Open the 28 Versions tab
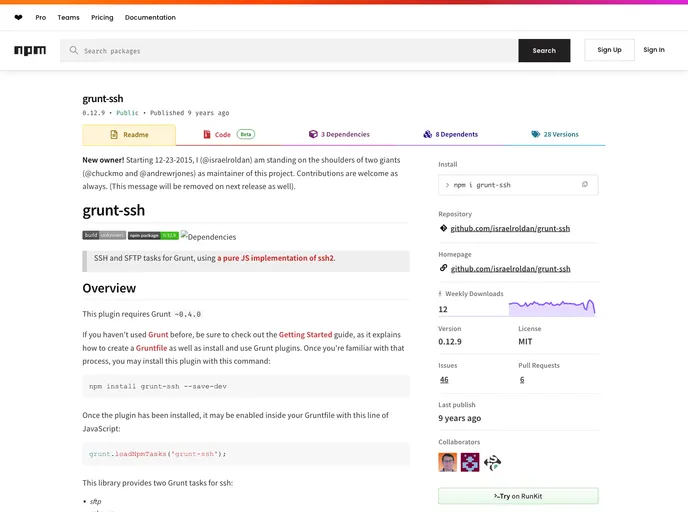The height and width of the screenshot is (512, 688). click(555, 134)
